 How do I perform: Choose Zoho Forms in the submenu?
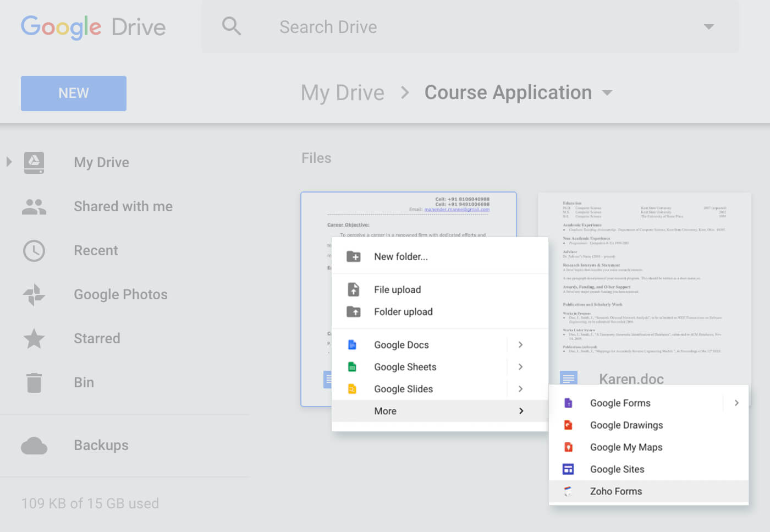point(615,491)
